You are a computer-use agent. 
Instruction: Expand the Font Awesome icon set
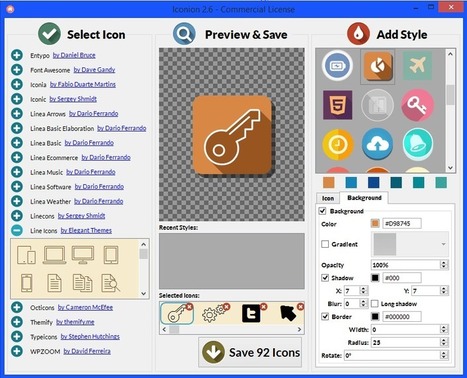[x=17, y=70]
